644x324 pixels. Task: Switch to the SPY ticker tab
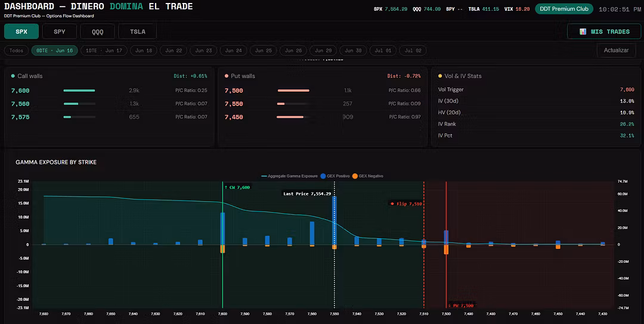pos(60,32)
